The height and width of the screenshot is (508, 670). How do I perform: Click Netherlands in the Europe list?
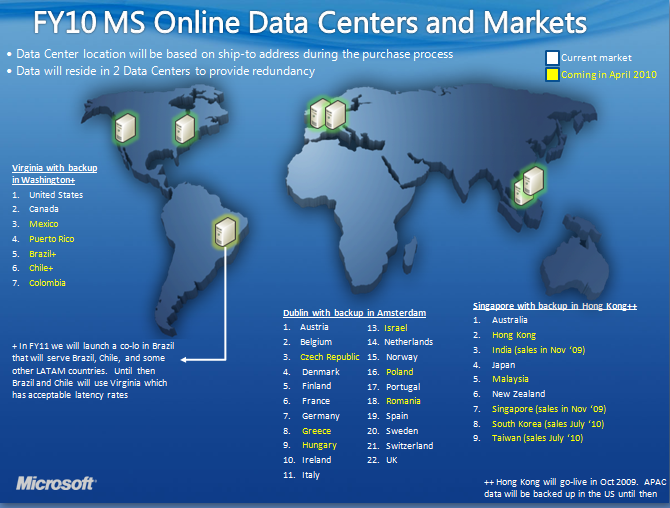click(x=408, y=342)
